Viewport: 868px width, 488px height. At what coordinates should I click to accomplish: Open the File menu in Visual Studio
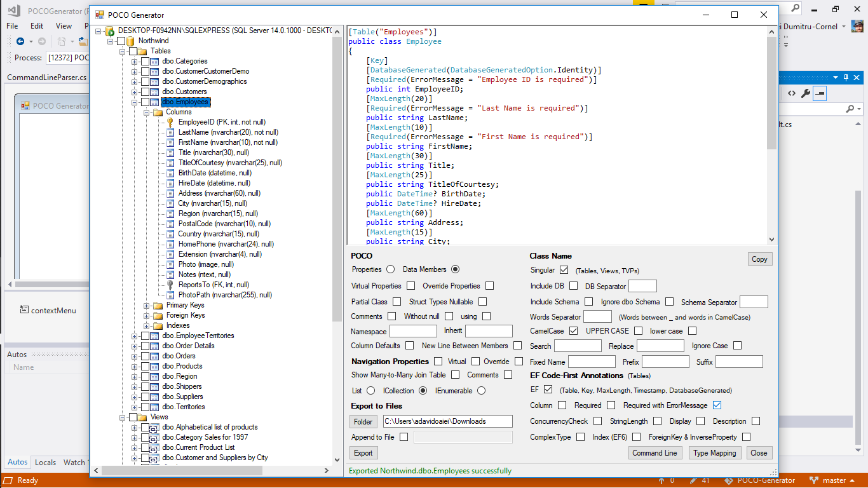[12, 26]
